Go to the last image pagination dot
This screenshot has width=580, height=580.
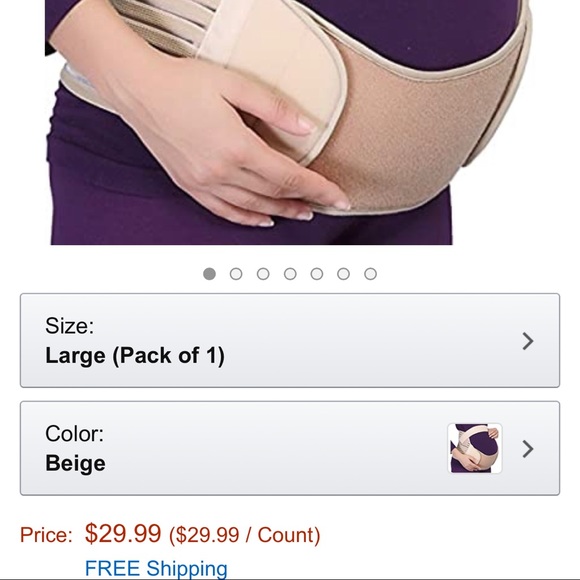click(x=370, y=274)
